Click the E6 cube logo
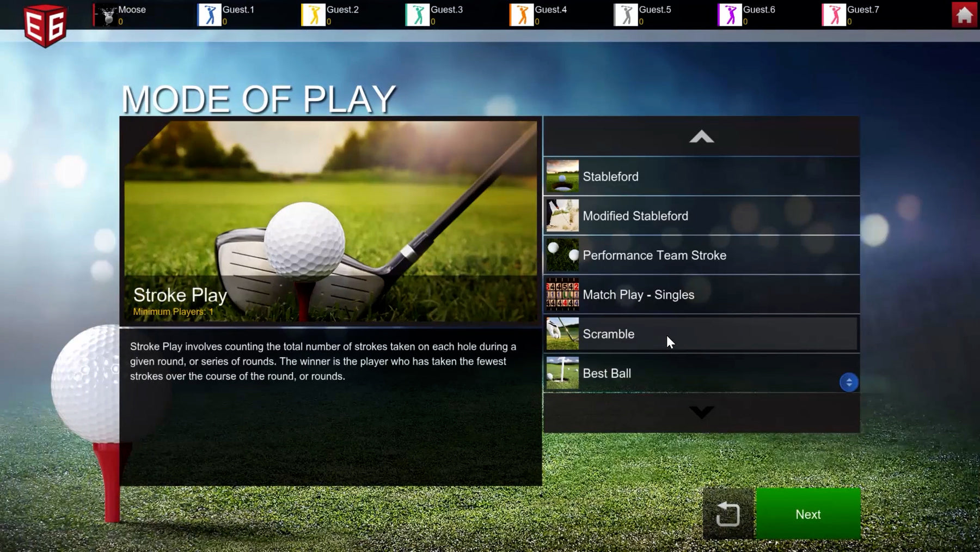980x552 pixels. coord(45,26)
